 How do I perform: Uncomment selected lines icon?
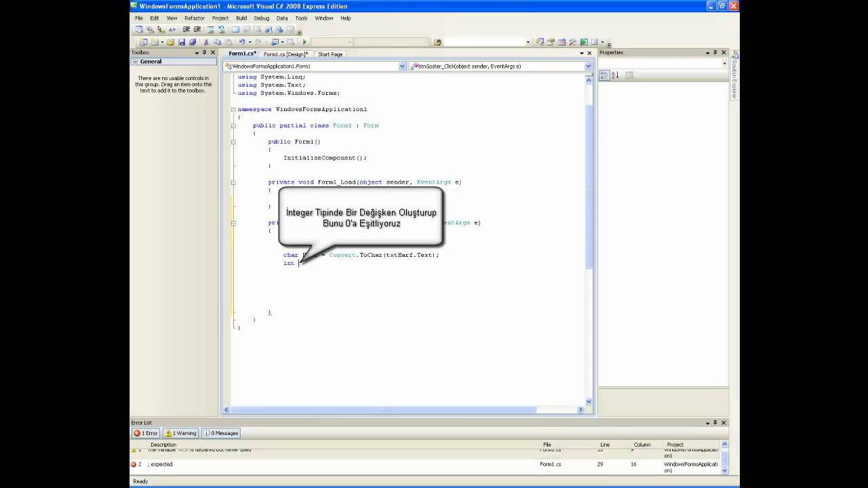(x=222, y=29)
